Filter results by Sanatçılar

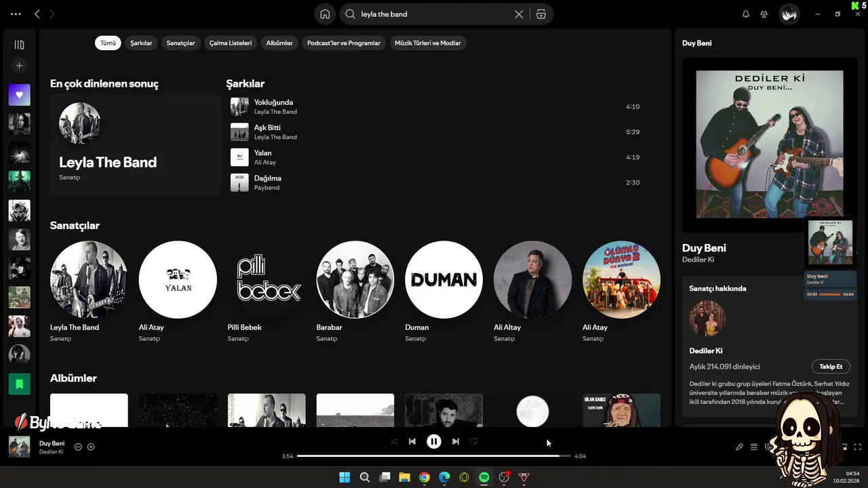coord(180,43)
